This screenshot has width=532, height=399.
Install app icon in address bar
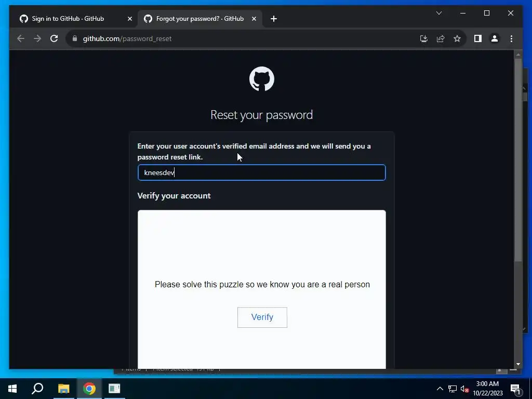[x=424, y=38]
